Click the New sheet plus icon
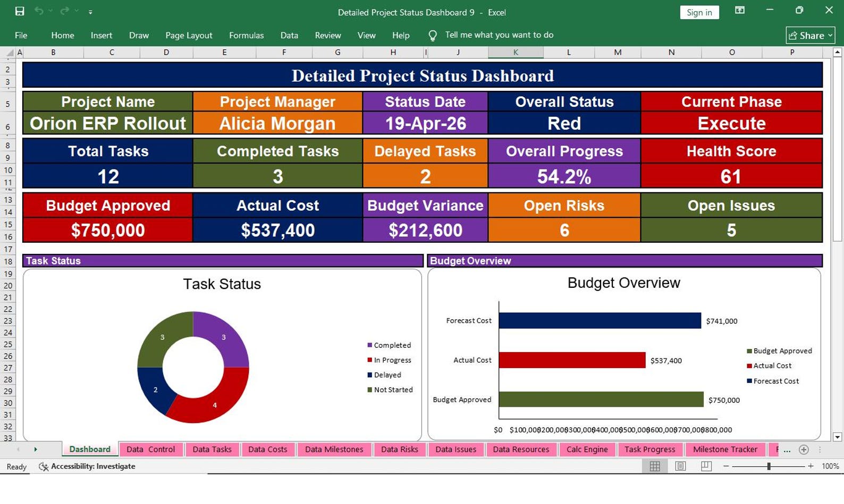Image resolution: width=844 pixels, height=504 pixels. click(804, 449)
